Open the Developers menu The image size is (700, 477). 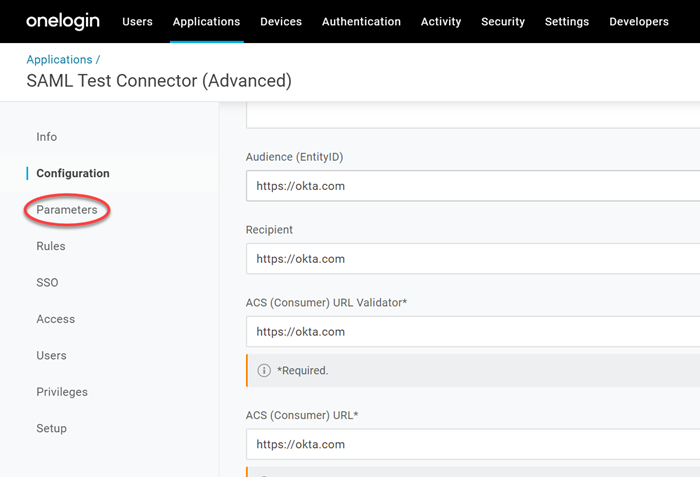639,21
